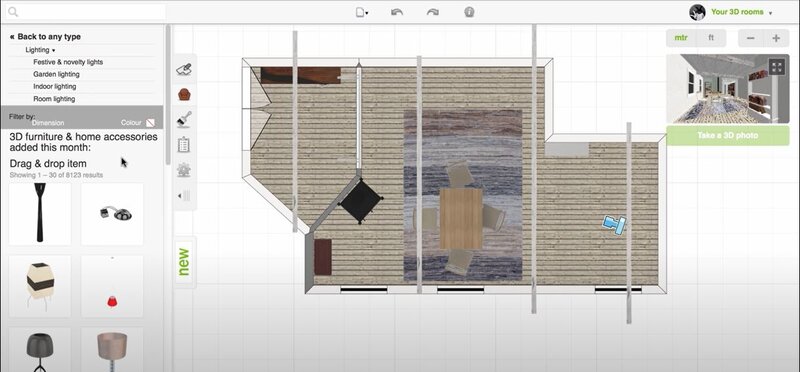The height and width of the screenshot is (372, 800).
Task: Click the 3D room preview thumbnail
Action: (728, 89)
